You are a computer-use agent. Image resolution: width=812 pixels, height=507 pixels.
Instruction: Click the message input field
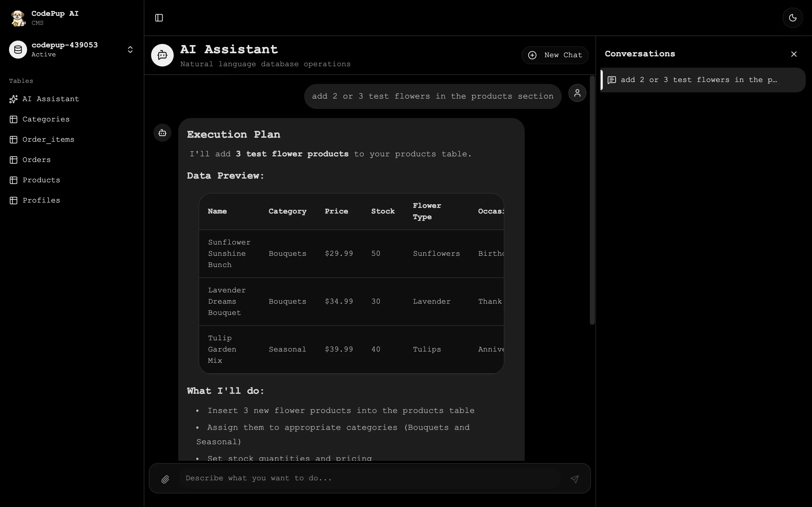coord(352,479)
